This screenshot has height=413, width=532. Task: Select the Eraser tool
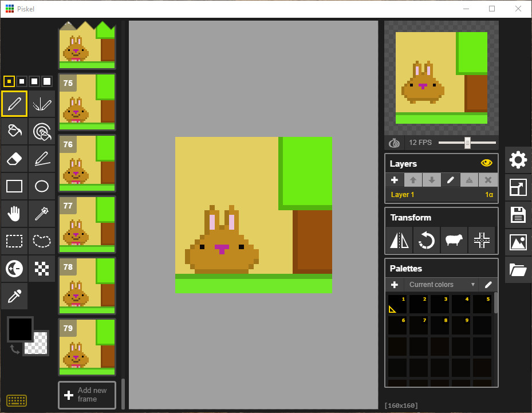(x=14, y=159)
